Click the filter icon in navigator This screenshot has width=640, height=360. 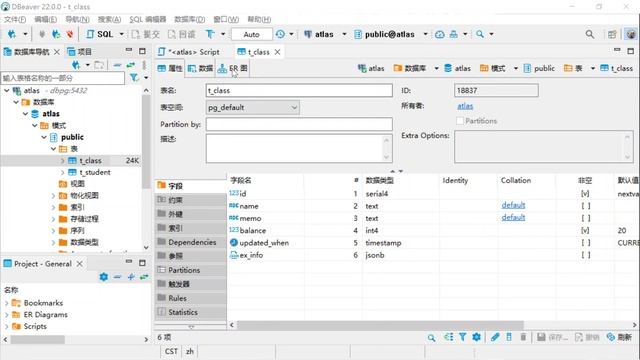[134, 78]
